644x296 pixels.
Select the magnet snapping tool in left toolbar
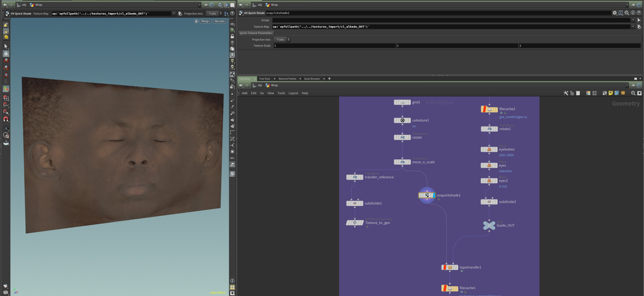click(x=6, y=119)
